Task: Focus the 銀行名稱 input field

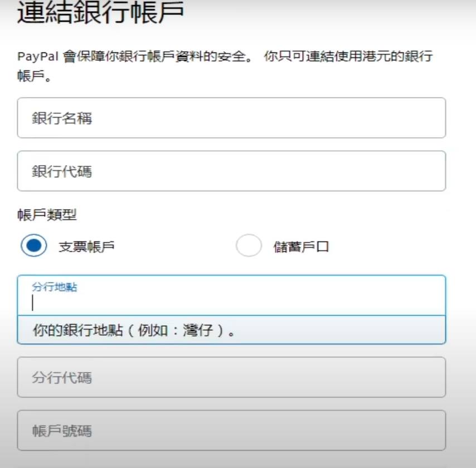Action: pyautogui.click(x=231, y=118)
